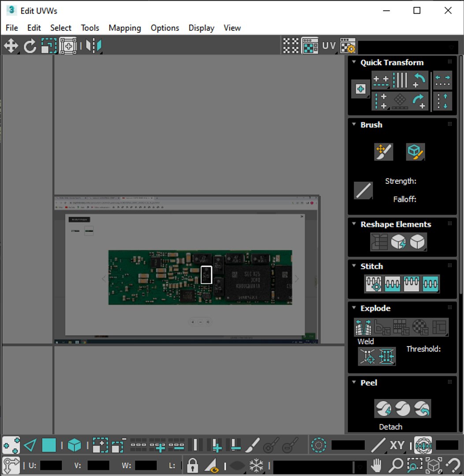Open the Mapping menu

[x=125, y=28]
